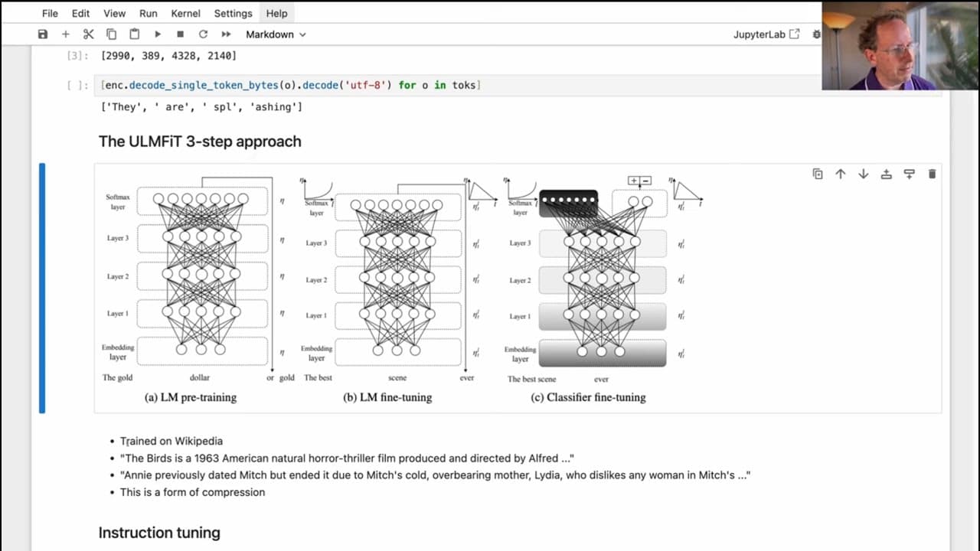Toggle the debugger bug icon
Image resolution: width=980 pixels, height=551 pixels.
coord(817,34)
